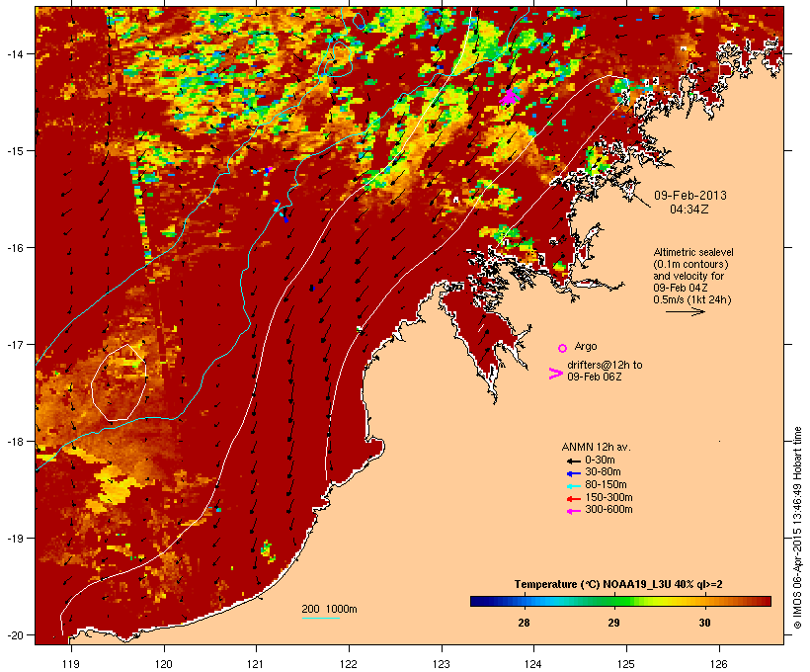Click the cyan 200m depth contour legend line

tap(320, 618)
